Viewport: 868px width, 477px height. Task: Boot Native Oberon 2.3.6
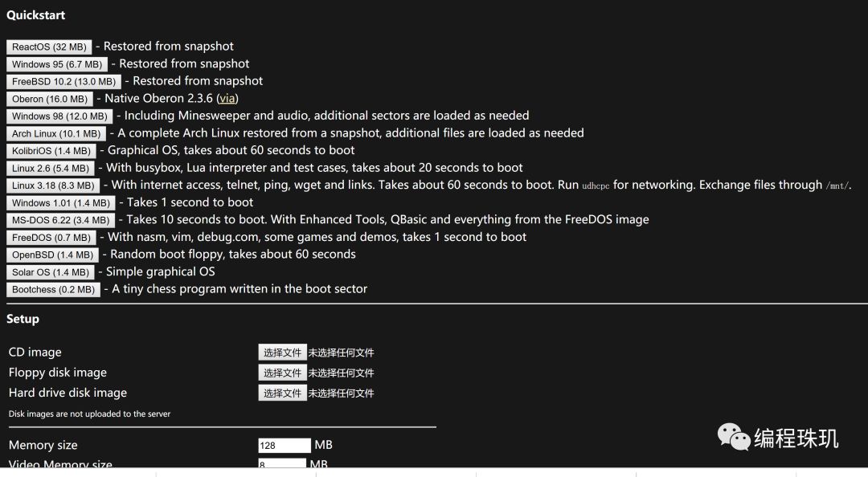50,99
